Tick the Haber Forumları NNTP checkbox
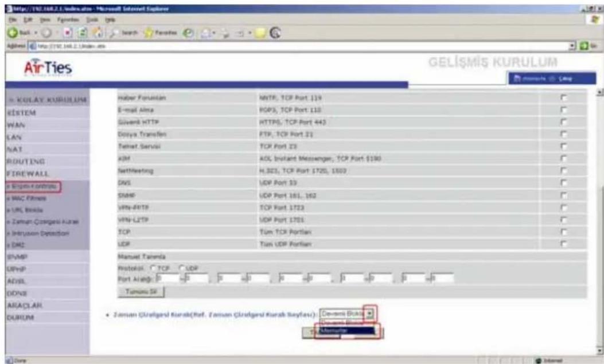This screenshot has height=364, width=604. (563, 97)
